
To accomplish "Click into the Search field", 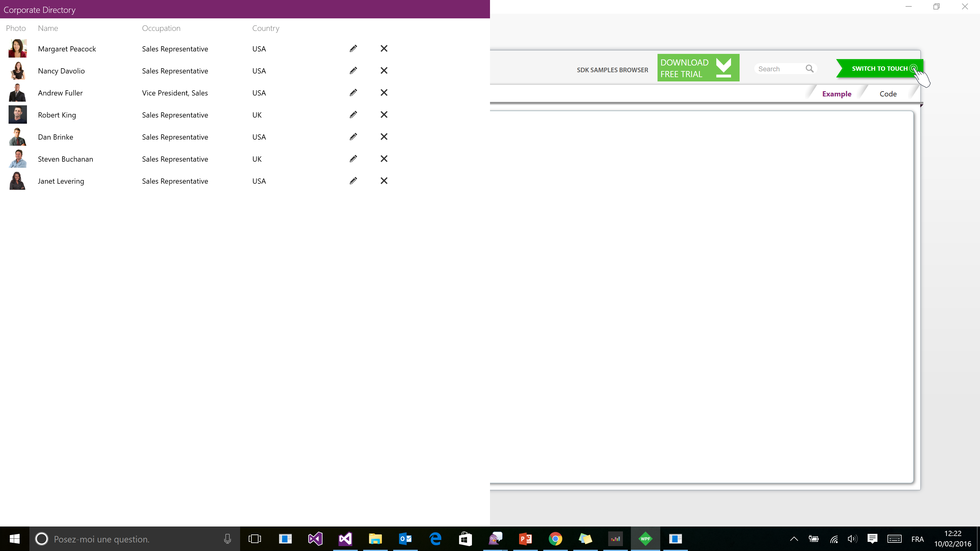I will tap(778, 69).
